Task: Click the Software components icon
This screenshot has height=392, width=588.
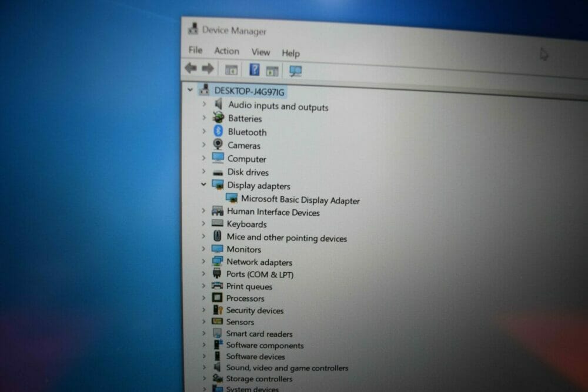Action: tap(218, 344)
